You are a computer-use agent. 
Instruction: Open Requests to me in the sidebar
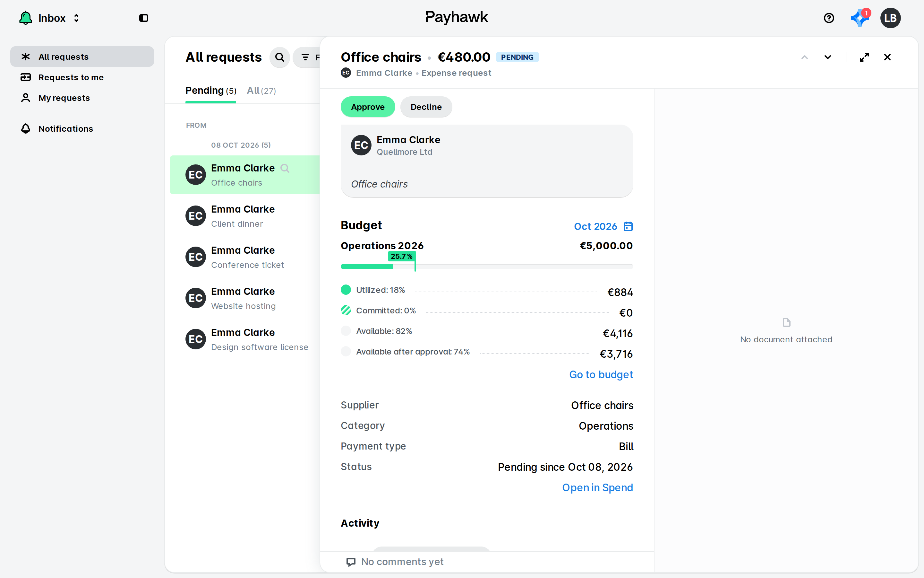point(82,77)
